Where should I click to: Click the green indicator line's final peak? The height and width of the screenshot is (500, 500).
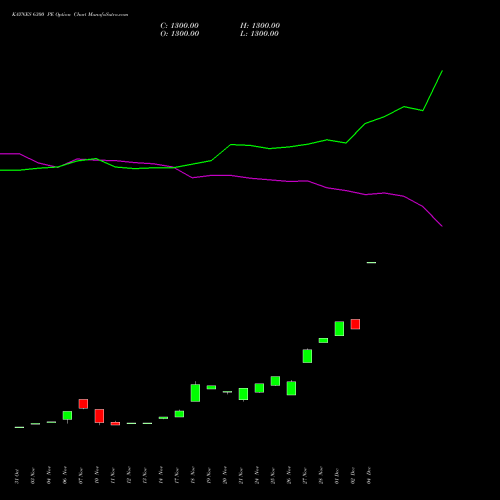pyautogui.click(x=442, y=71)
